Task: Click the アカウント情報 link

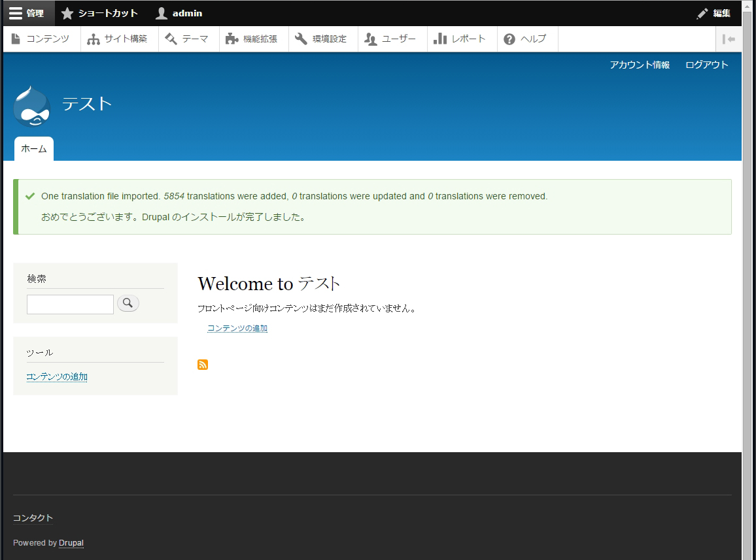Action: [639, 65]
